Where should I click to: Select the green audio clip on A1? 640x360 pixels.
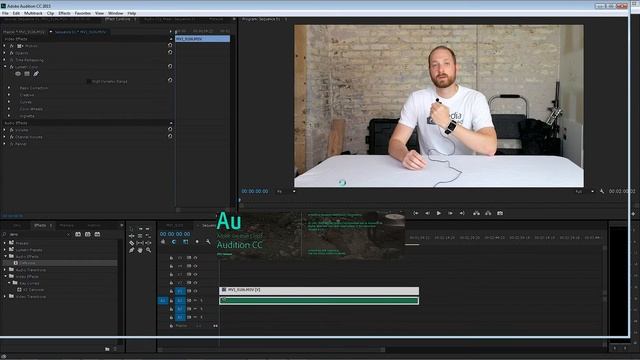click(319, 301)
